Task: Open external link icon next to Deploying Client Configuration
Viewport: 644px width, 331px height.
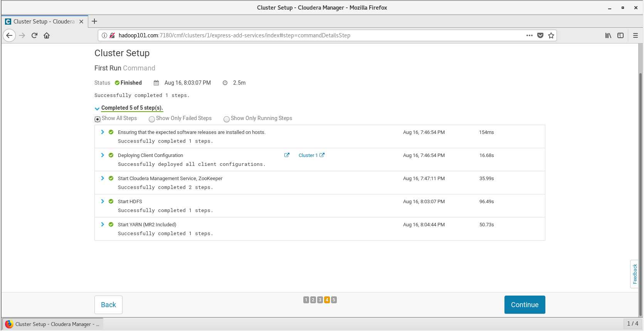Action: (287, 155)
